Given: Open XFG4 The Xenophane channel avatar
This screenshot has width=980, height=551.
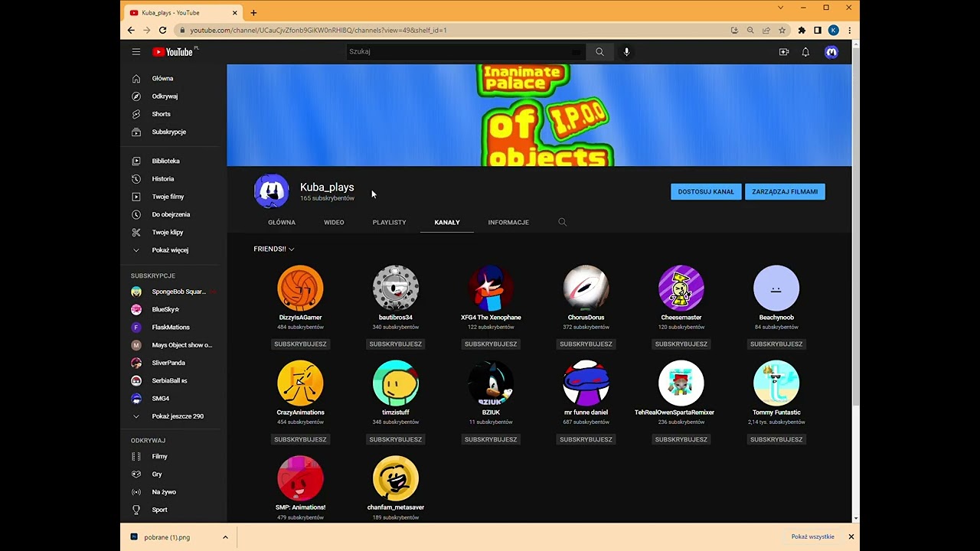Looking at the screenshot, I should 491,288.
